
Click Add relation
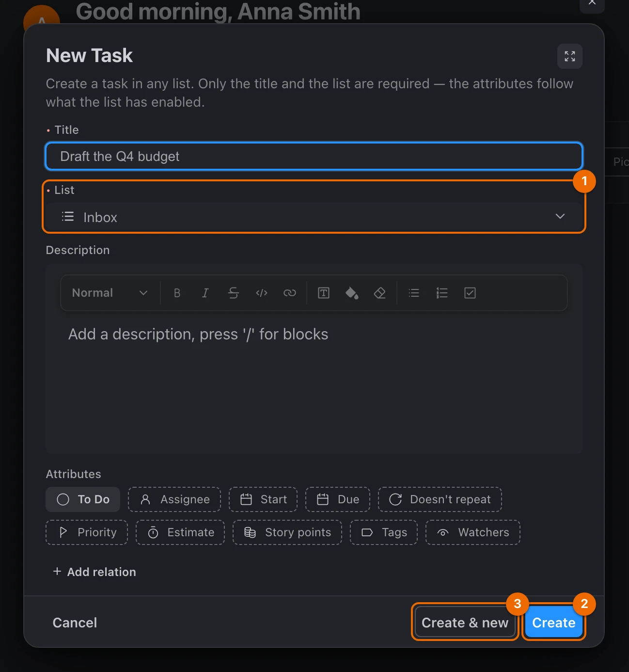94,572
